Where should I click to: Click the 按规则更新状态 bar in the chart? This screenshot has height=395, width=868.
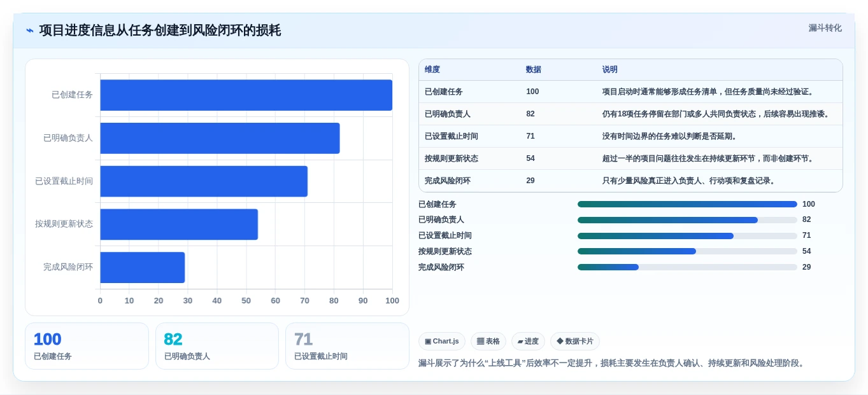[x=179, y=225]
